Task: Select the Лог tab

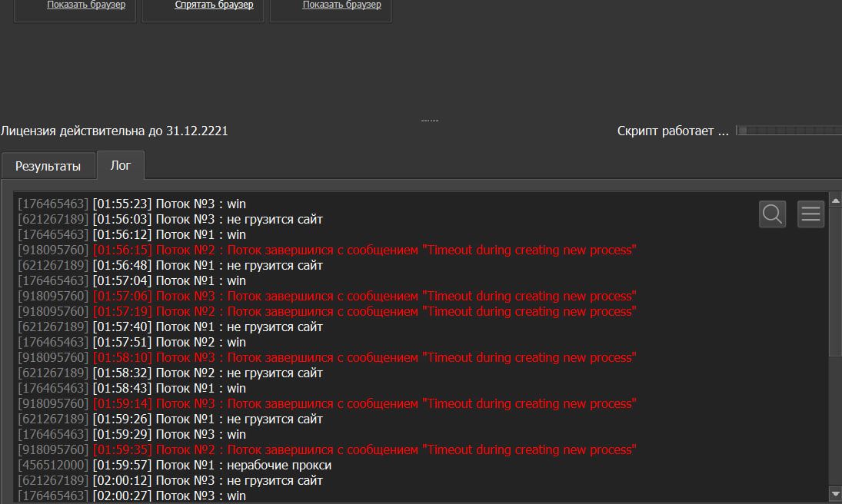Action: (x=120, y=165)
